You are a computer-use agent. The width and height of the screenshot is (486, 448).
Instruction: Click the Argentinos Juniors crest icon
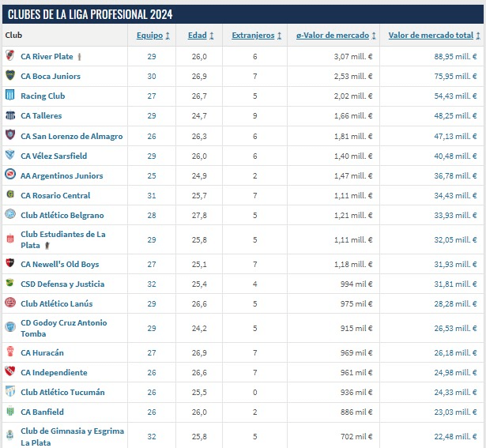pos(10,174)
